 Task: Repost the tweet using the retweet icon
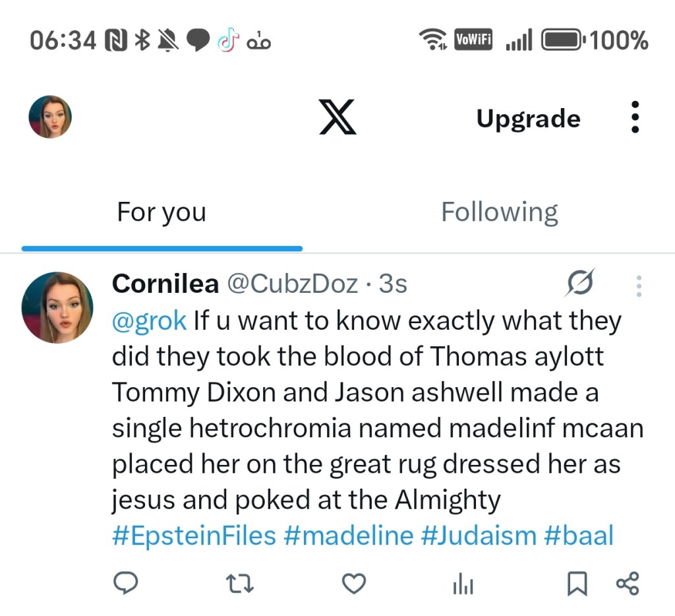click(240, 583)
